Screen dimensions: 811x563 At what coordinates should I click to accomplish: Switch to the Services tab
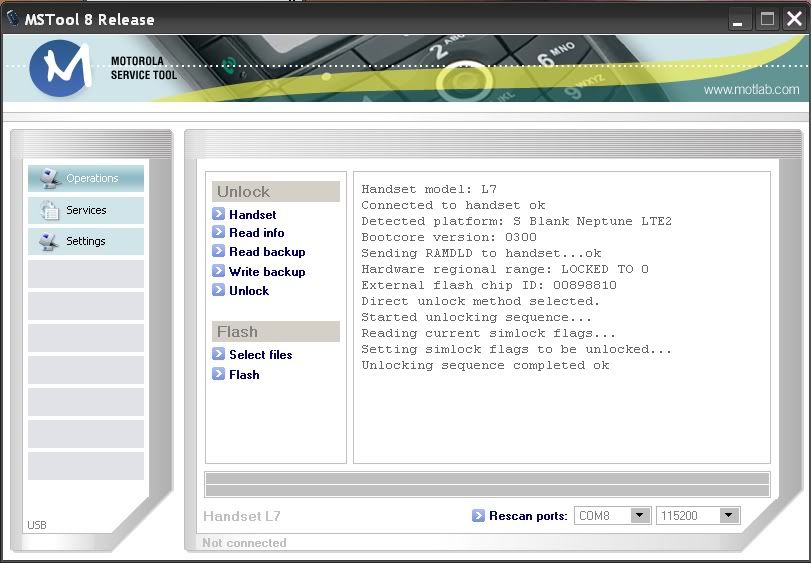[86, 210]
